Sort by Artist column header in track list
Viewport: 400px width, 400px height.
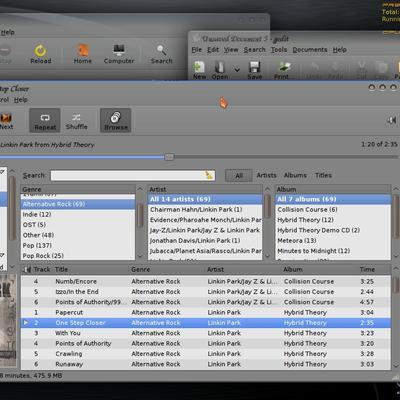click(216, 269)
